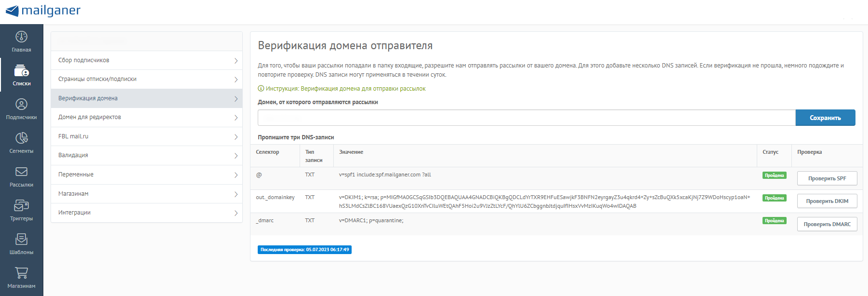The width and height of the screenshot is (868, 296).
Task: Expand Страницы отписки/подписки chevron arrow
Action: pyautogui.click(x=236, y=80)
